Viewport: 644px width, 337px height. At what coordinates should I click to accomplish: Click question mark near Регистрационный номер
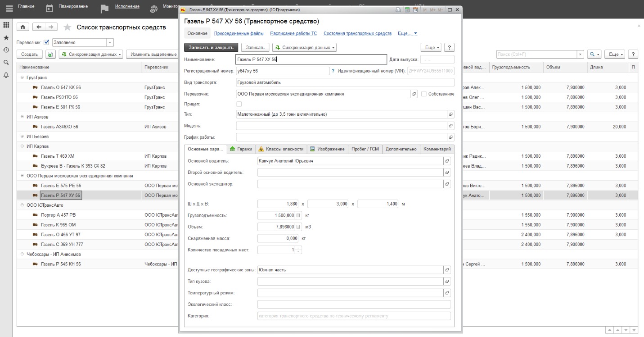(x=333, y=71)
